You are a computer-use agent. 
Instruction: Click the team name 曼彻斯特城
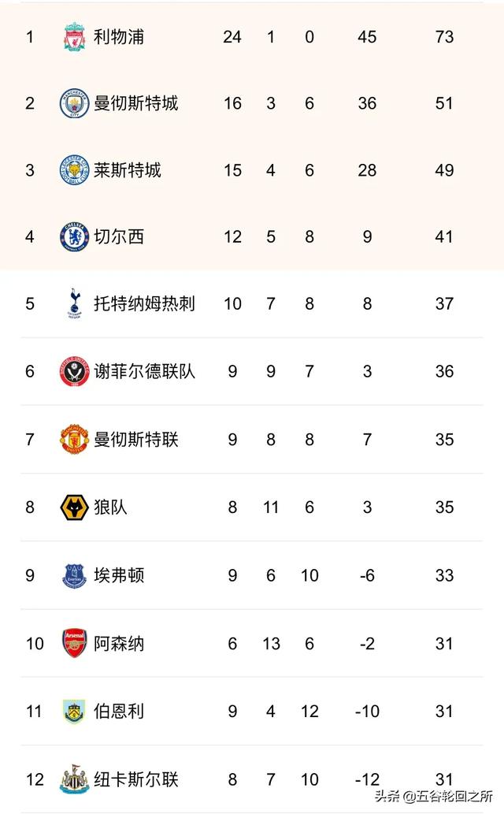(136, 103)
